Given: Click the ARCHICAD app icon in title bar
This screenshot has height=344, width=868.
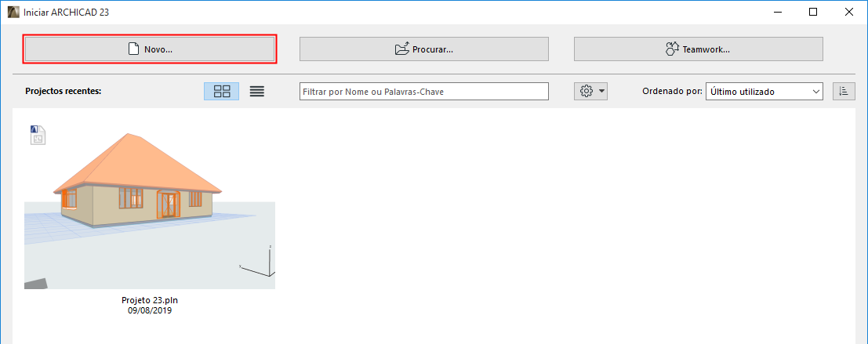Looking at the screenshot, I should tap(13, 13).
